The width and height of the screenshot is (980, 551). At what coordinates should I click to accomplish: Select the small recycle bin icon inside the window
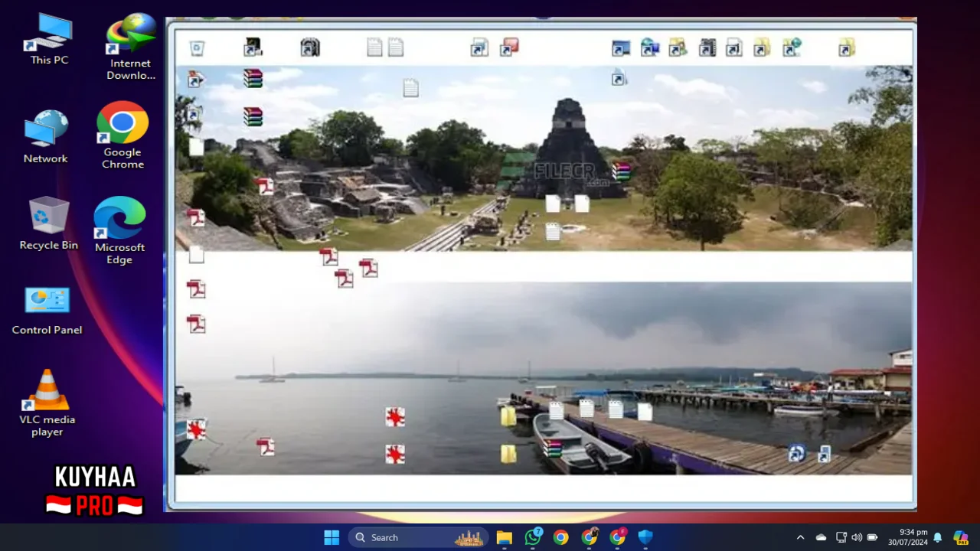click(197, 48)
